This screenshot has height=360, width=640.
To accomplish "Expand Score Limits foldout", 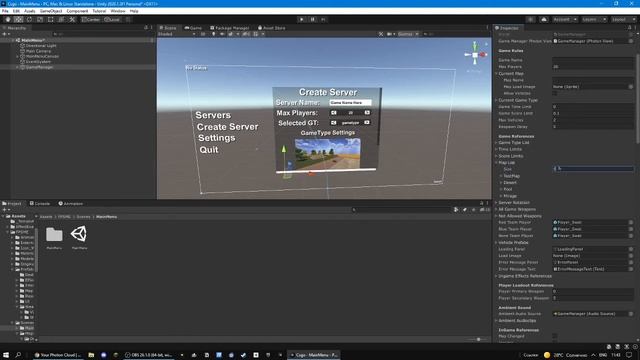I will point(497,156).
